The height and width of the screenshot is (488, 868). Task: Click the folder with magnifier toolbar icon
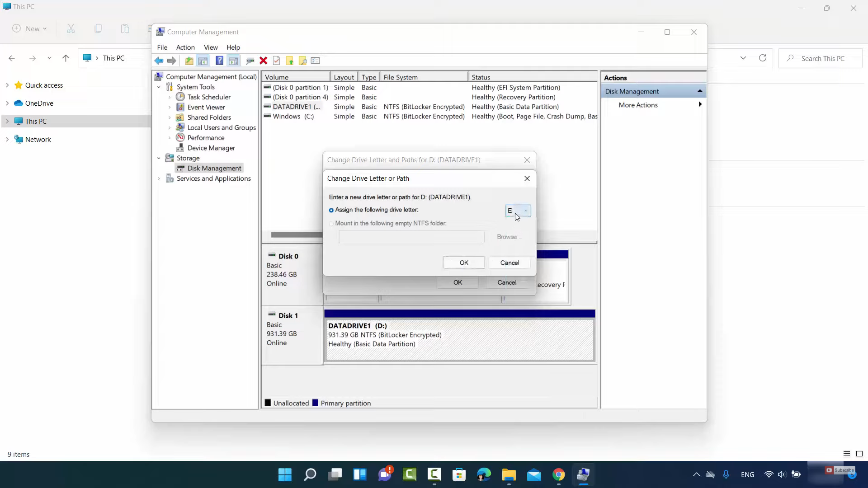(302, 61)
